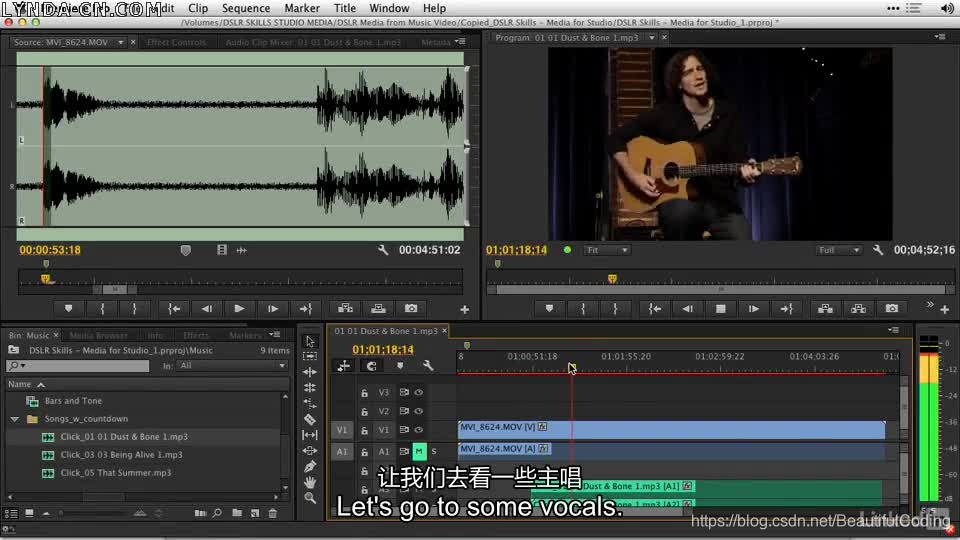Click Insert button in Source monitor
Viewport: 960px width, 540px height.
[x=345, y=309]
